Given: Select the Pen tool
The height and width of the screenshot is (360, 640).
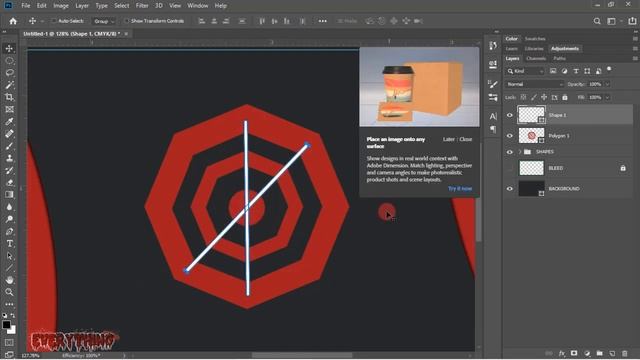Looking at the screenshot, I should 9,231.
